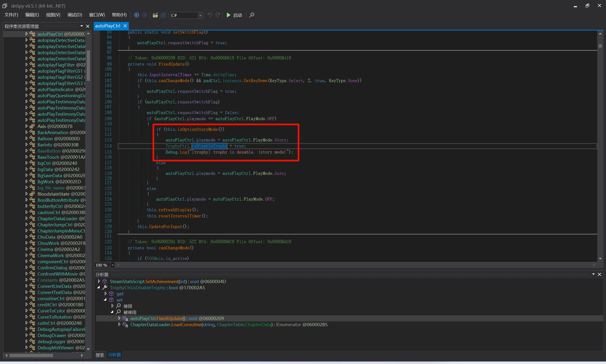Click the search magnifier toolbar icon

[x=252, y=15]
